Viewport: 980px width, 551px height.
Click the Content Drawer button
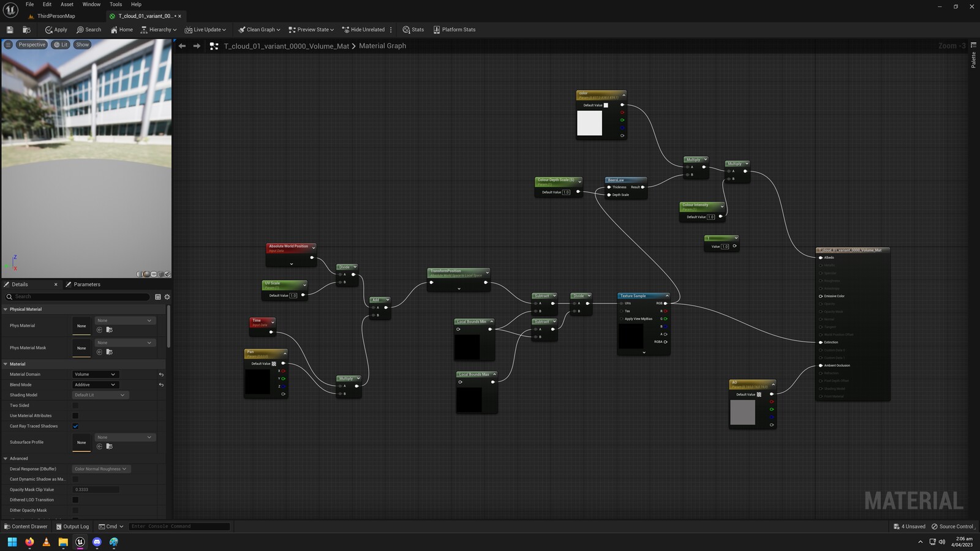(26, 527)
